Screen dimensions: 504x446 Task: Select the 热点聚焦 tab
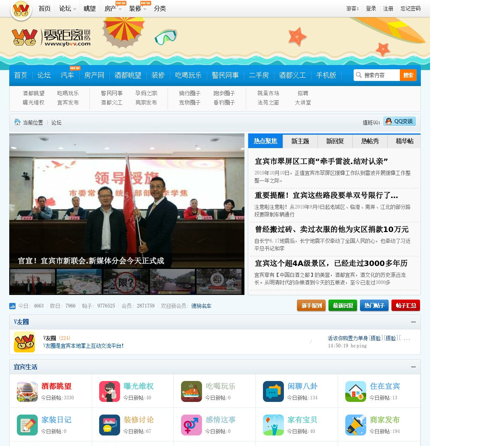[x=265, y=141]
